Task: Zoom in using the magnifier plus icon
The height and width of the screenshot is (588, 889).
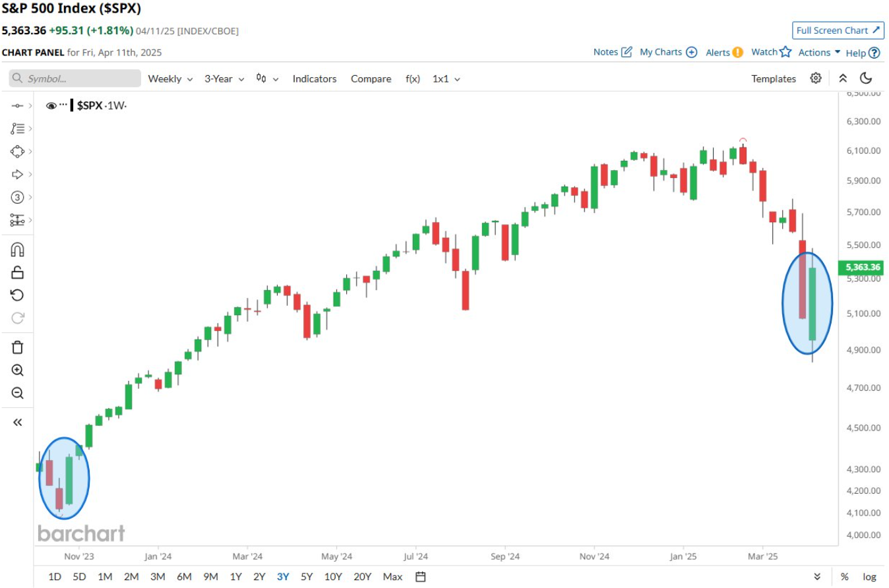Action: 18,370
